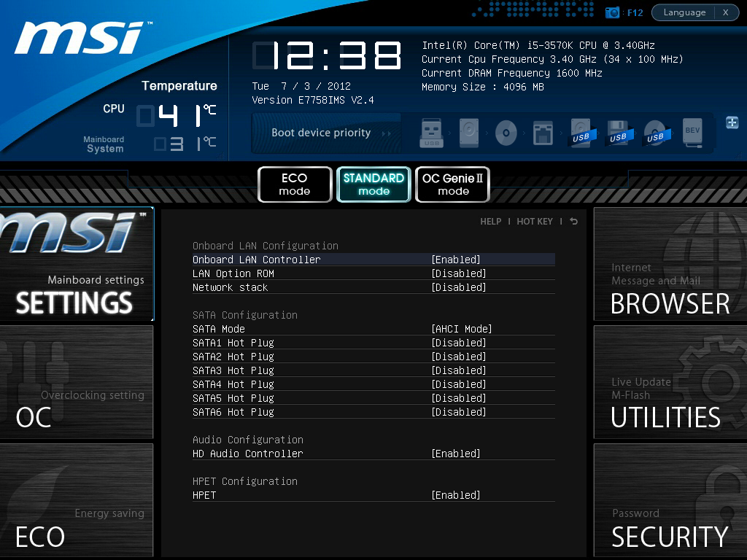Change SATA2 Hot Plug value

pyautogui.click(x=458, y=356)
